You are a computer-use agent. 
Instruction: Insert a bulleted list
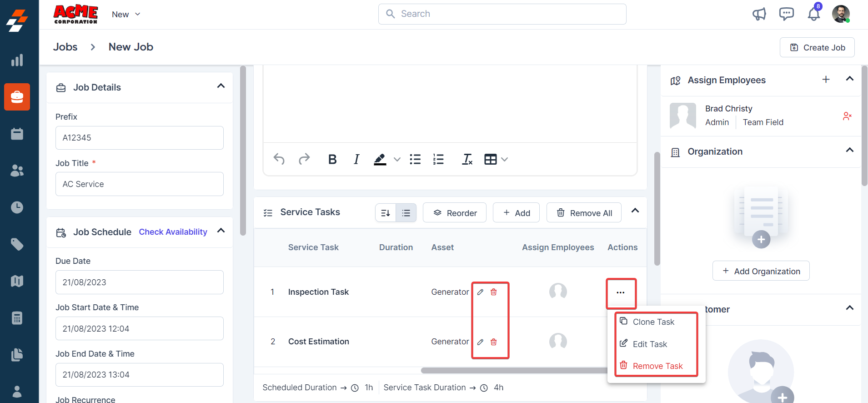pos(415,159)
